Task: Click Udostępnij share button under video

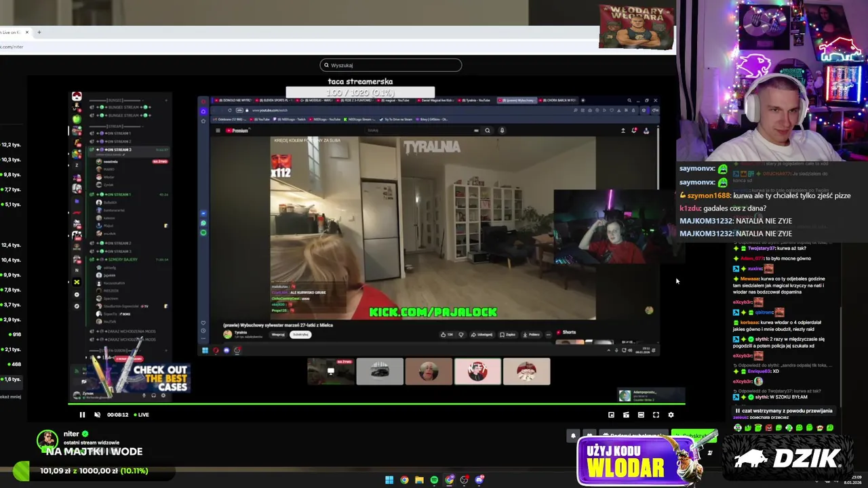Action: coord(482,334)
